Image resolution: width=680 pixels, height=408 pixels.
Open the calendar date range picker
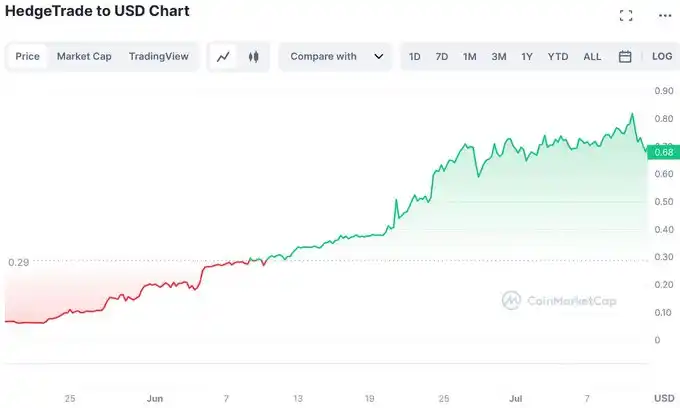(625, 57)
